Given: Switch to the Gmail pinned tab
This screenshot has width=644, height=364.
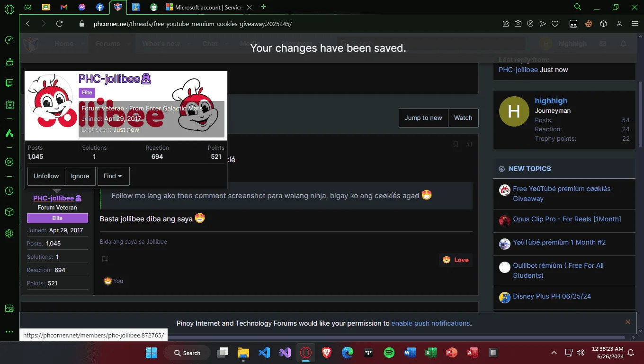Looking at the screenshot, I should [x=64, y=7].
